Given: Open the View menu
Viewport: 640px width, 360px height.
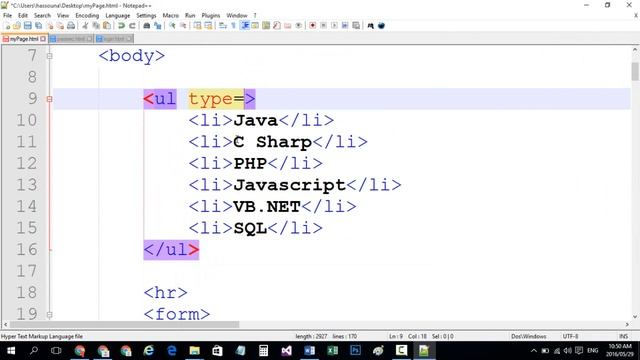Looking at the screenshot, I should pyautogui.click(x=63, y=16).
